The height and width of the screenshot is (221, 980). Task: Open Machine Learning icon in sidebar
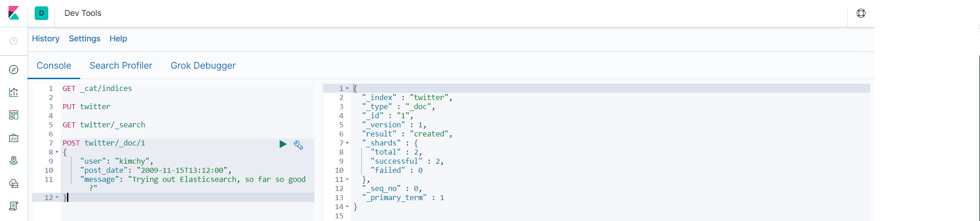tap(14, 183)
